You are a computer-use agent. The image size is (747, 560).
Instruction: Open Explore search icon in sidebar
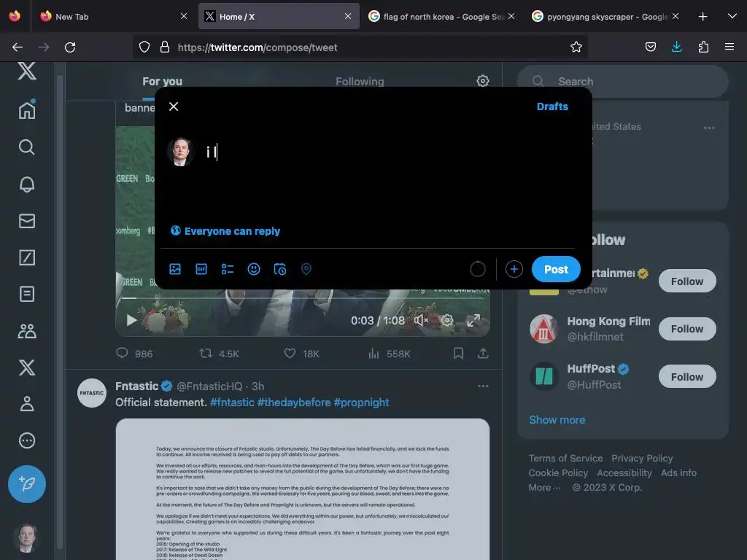tap(27, 147)
